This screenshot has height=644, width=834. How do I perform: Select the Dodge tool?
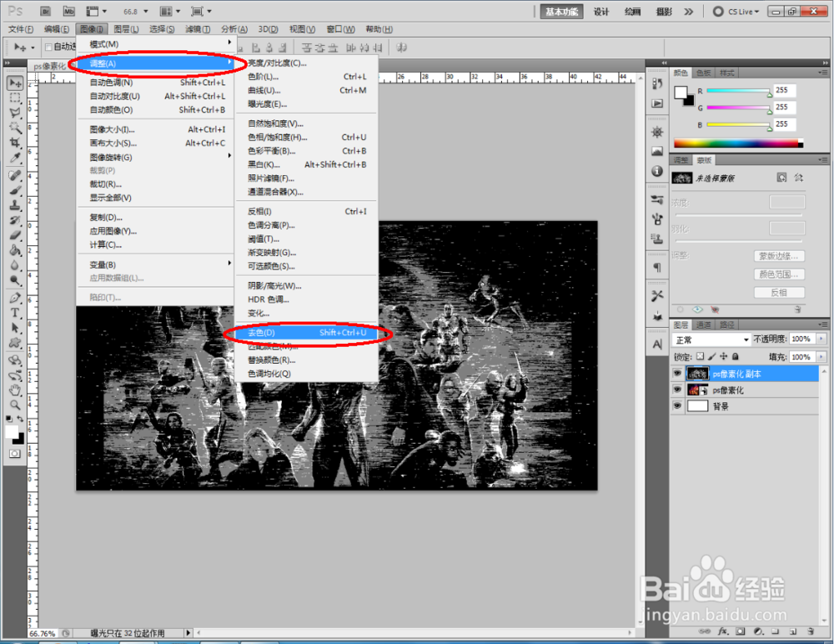[15, 280]
